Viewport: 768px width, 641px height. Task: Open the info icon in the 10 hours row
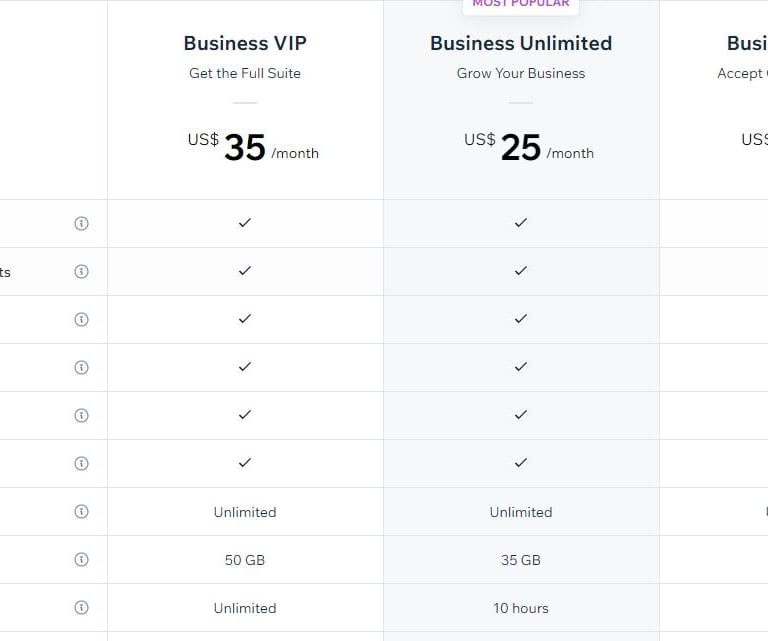[x=82, y=607]
